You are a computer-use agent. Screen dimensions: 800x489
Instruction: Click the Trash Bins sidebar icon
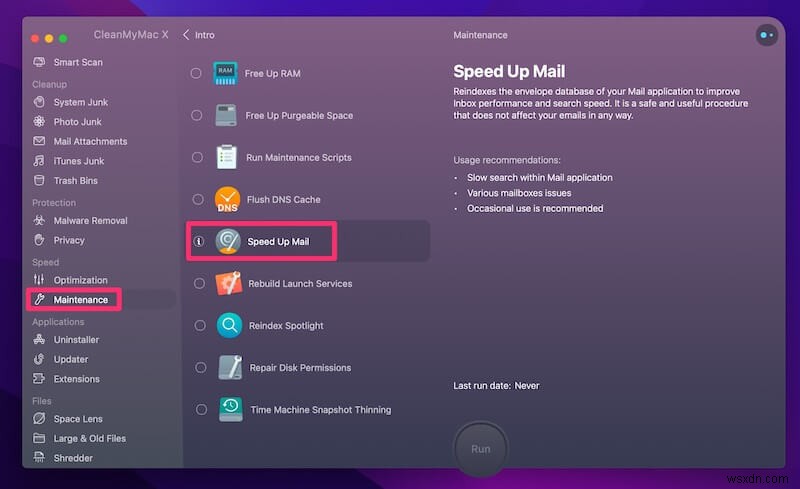pos(39,180)
